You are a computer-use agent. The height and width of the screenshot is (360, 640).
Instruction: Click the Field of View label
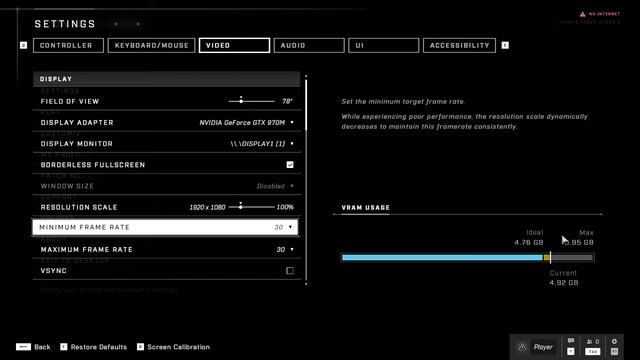[x=70, y=101]
